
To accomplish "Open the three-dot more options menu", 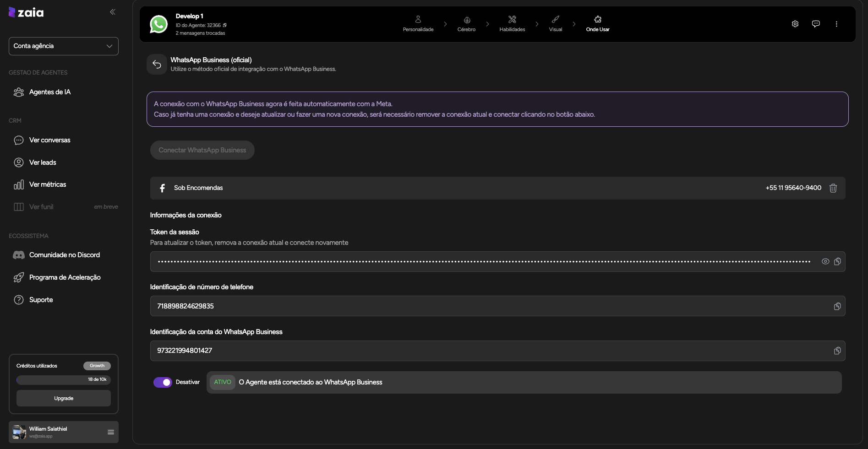I will click(x=836, y=24).
